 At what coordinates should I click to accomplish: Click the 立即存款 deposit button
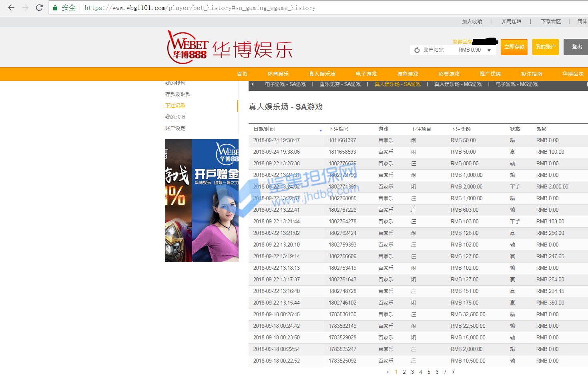click(514, 47)
